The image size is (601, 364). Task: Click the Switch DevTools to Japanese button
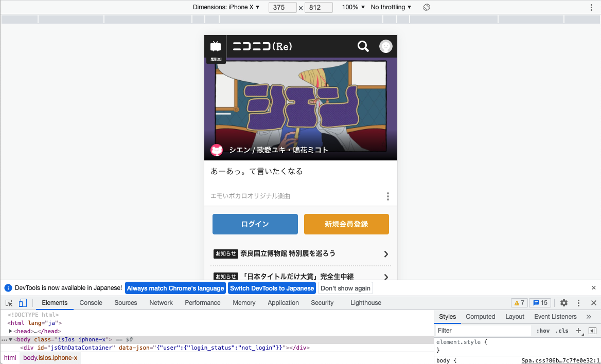[272, 288]
